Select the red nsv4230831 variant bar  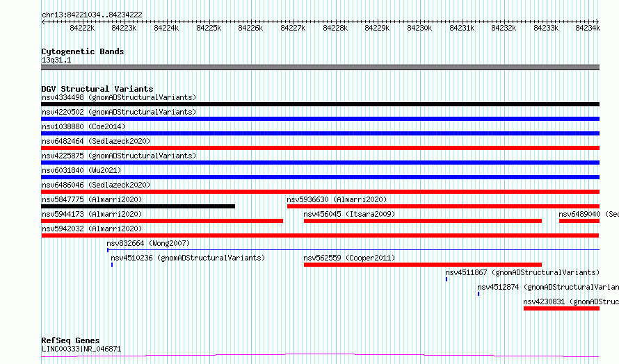point(562,308)
